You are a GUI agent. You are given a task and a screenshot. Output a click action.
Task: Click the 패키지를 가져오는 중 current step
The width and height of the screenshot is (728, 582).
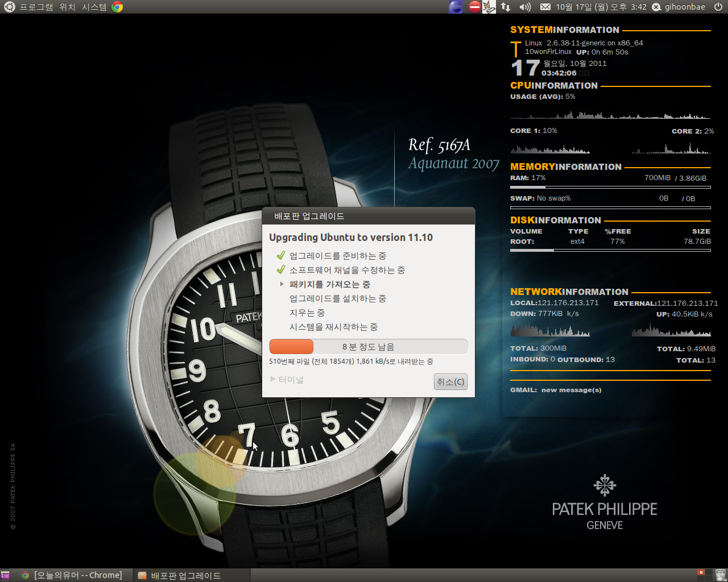330,284
